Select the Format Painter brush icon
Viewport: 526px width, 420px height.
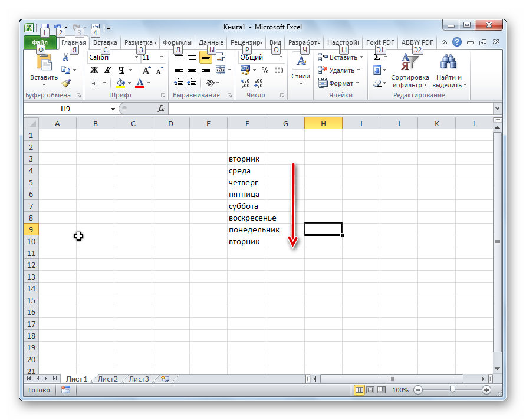pos(65,83)
